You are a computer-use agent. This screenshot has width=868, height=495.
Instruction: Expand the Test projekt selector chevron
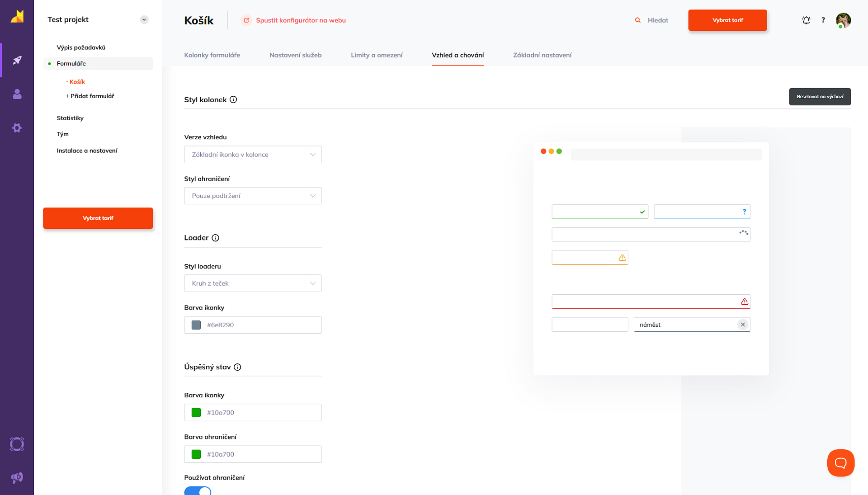(x=144, y=19)
